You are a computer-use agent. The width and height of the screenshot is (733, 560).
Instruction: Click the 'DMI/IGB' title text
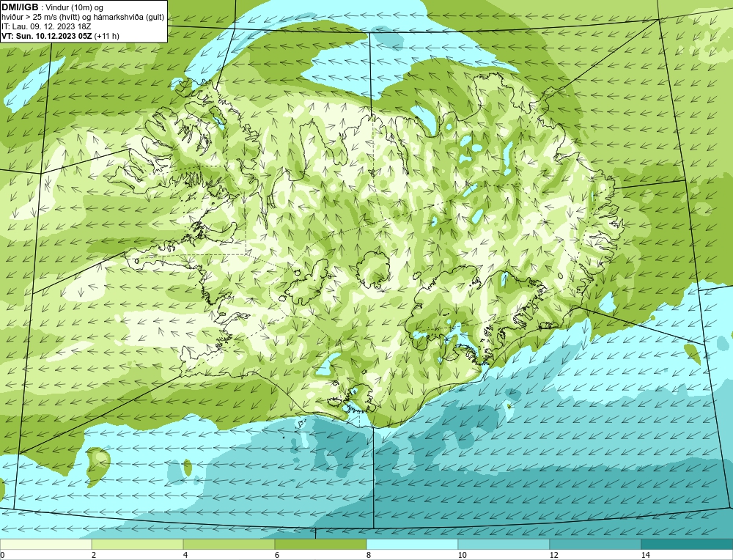[20, 7]
